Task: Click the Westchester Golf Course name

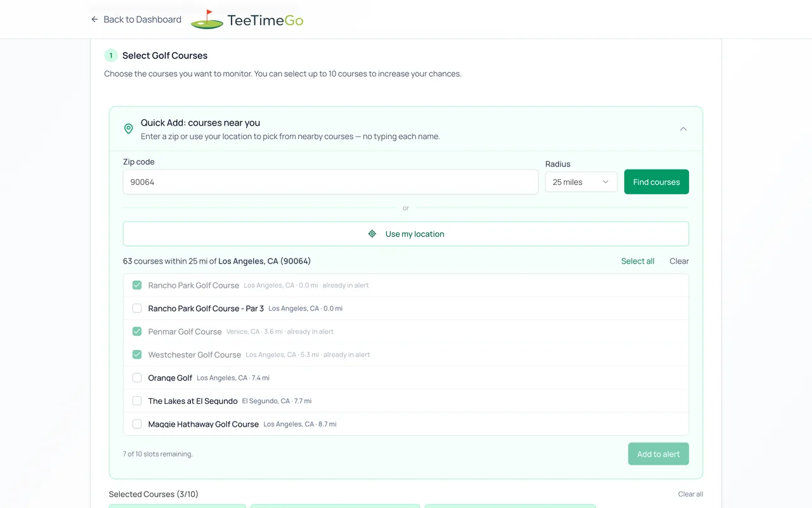Action: (194, 355)
